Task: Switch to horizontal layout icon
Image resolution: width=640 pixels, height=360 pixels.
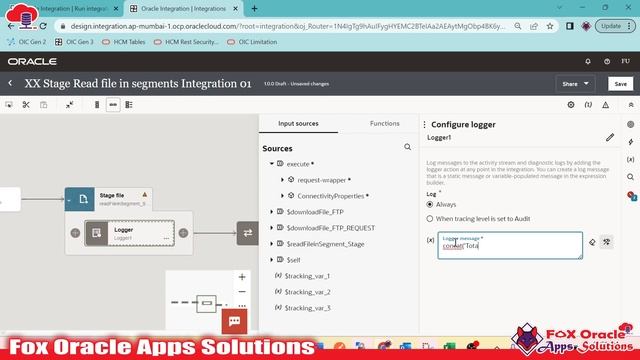Action: 113,105
